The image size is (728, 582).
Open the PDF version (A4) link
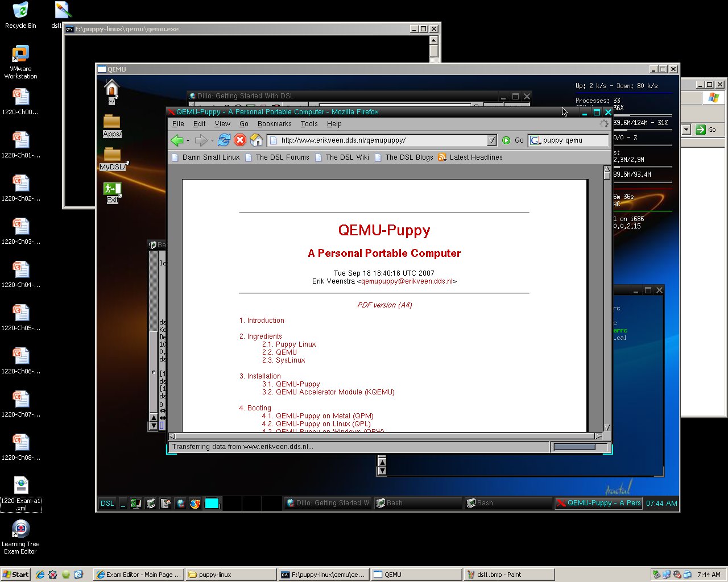[x=384, y=305]
